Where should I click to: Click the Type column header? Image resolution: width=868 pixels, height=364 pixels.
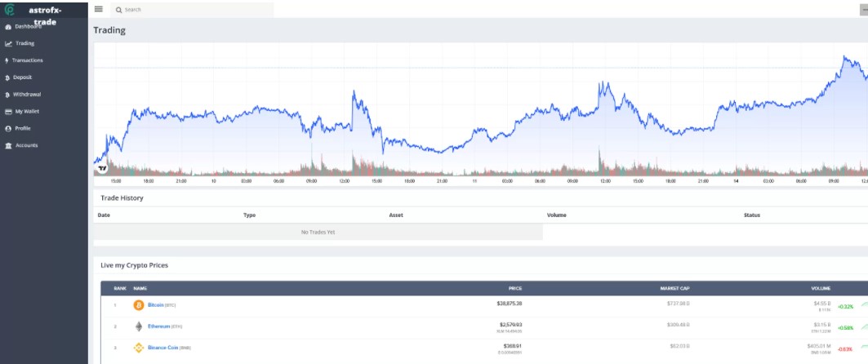tap(249, 215)
